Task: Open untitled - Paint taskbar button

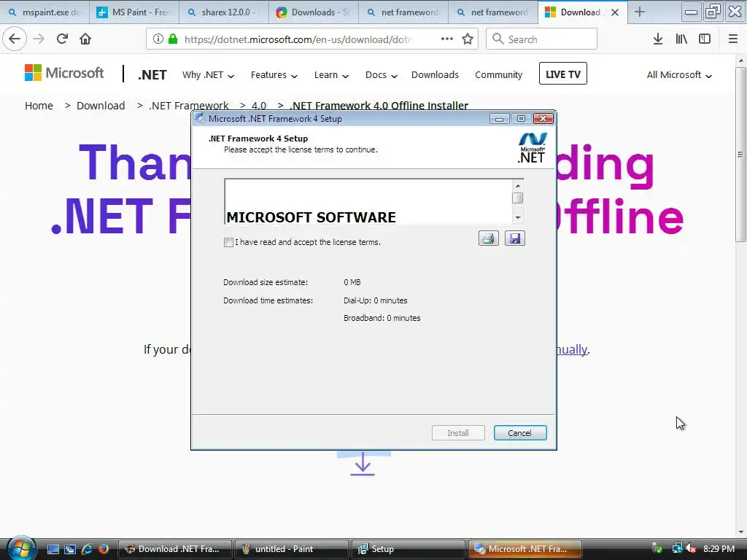Action: pos(291,549)
